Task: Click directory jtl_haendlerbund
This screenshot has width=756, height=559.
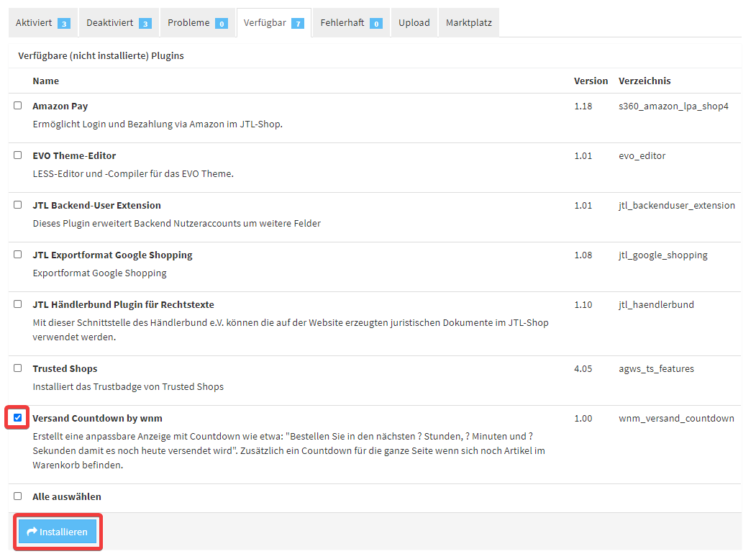Action: (656, 305)
